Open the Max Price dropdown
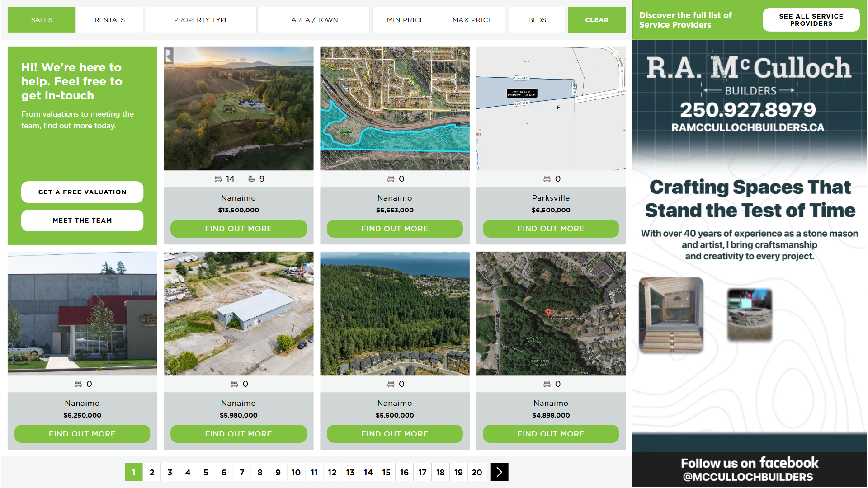Screen dimensions: 868x488 472,20
